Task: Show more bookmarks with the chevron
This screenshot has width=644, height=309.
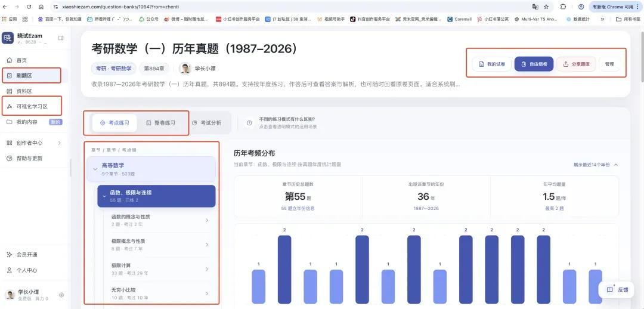Action: (602, 19)
